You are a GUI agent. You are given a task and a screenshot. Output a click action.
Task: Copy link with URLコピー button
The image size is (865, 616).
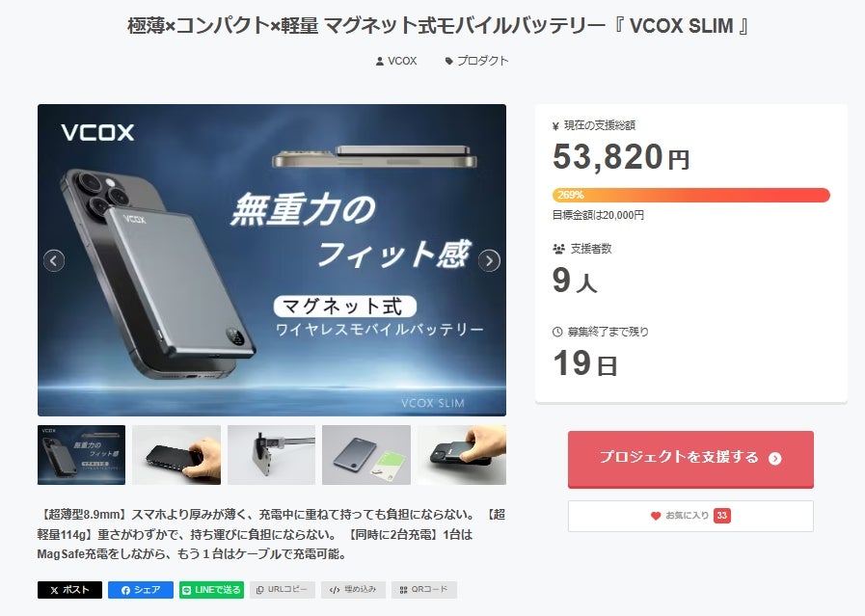point(283,590)
